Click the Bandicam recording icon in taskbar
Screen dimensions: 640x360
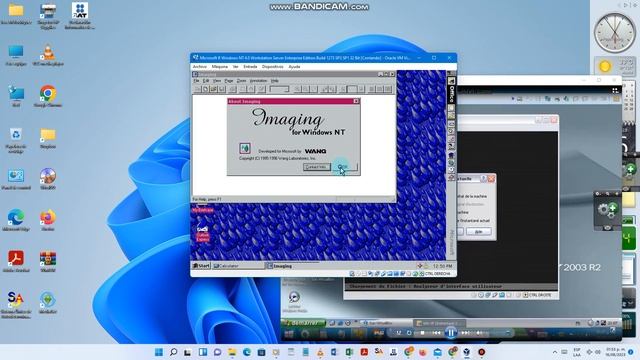(x=481, y=352)
